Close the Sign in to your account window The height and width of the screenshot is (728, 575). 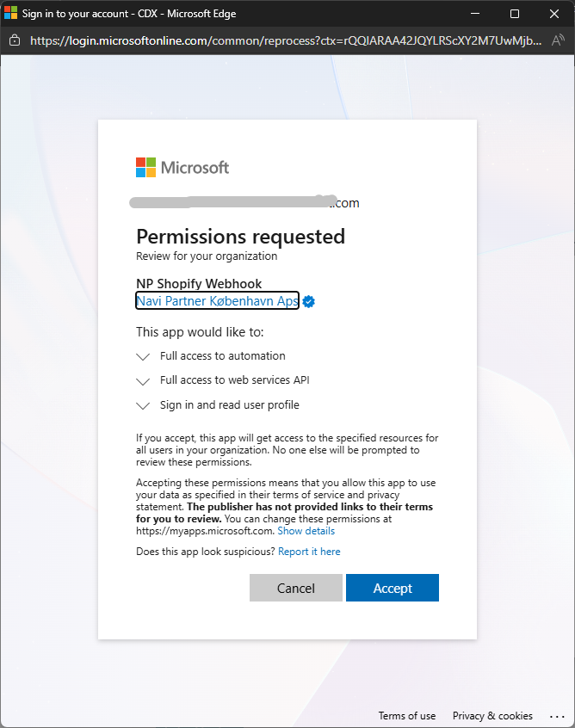click(x=554, y=14)
